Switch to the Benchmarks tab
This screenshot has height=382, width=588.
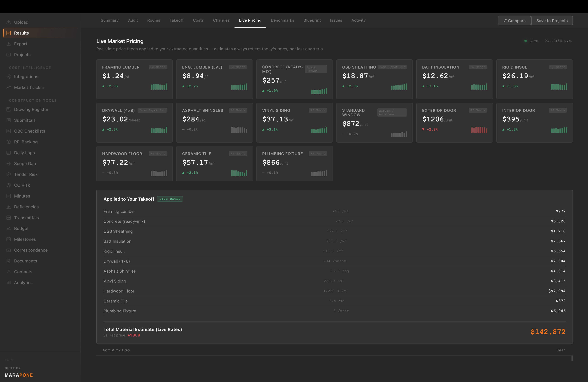(x=282, y=20)
